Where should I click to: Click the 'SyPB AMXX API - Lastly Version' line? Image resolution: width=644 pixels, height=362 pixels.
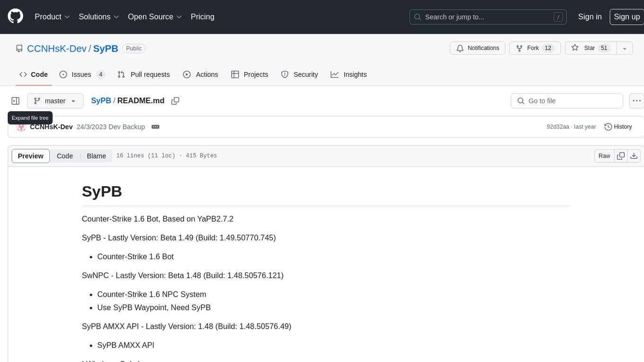pyautogui.click(x=187, y=326)
